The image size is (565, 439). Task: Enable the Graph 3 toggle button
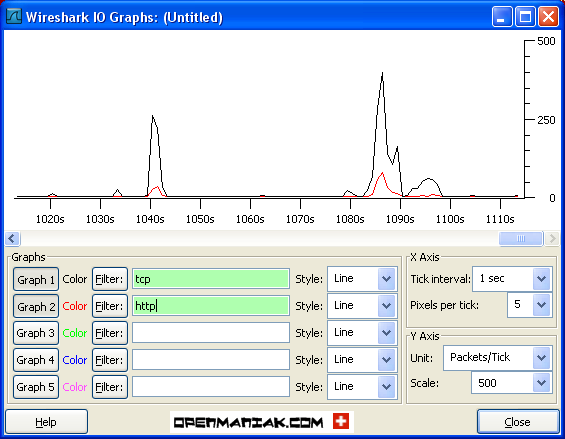pos(36,333)
